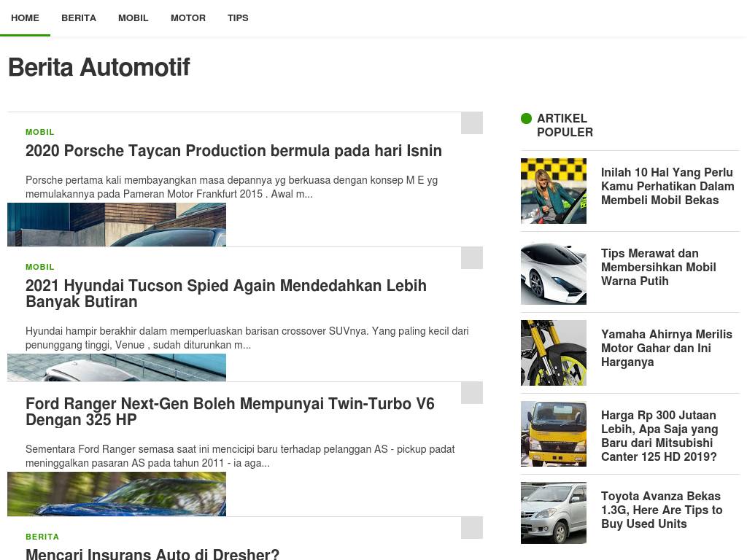The height and width of the screenshot is (560, 747).
Task: Click the Berita Automotif page heading
Action: 99,67
